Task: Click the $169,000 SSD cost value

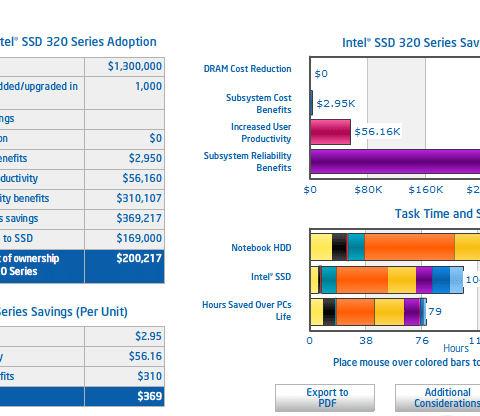Action: [139, 238]
